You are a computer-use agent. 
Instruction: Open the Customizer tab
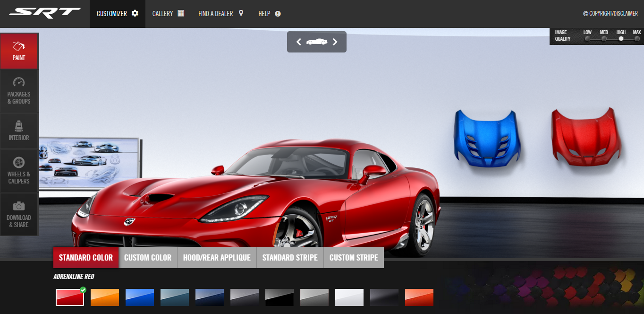coord(118,14)
